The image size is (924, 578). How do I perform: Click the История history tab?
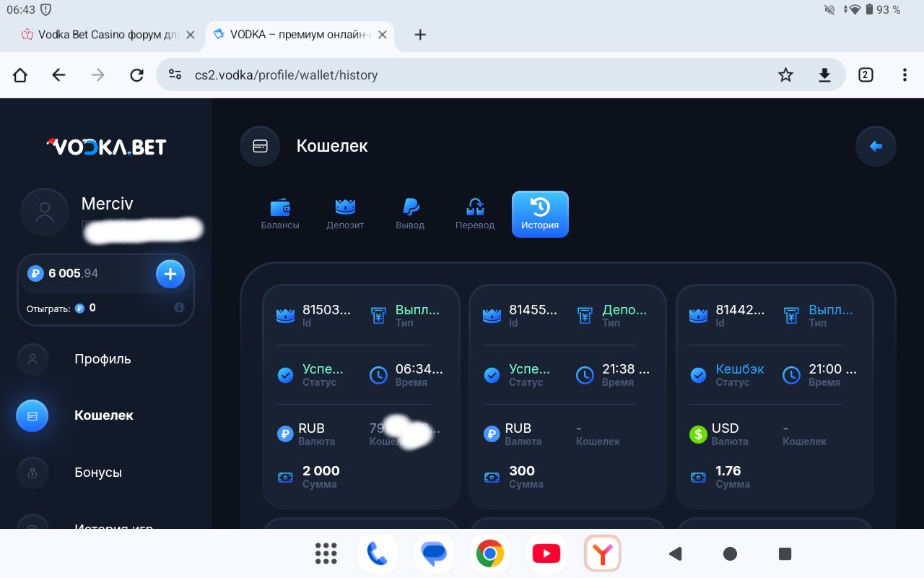point(540,214)
